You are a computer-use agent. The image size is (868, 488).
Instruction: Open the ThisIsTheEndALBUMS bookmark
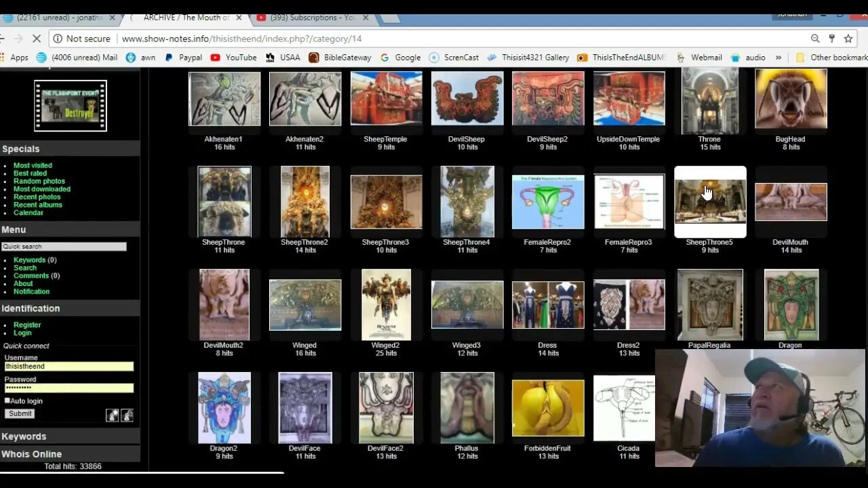click(622, 58)
